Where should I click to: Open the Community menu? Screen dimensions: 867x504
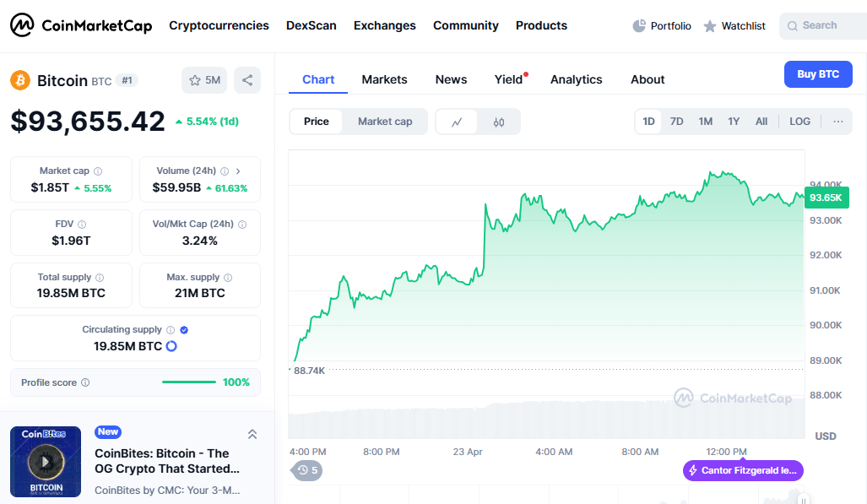(x=465, y=25)
